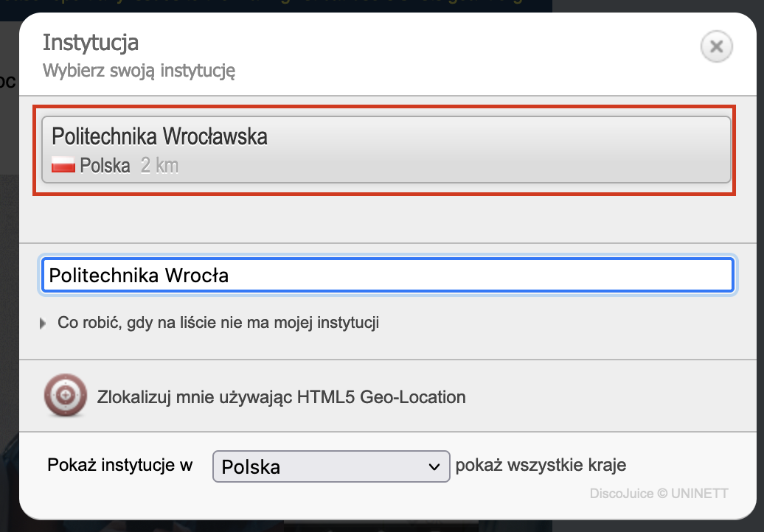
Task: Click the DiscoJuice © UNINETT credit
Action: pyautogui.click(x=659, y=493)
